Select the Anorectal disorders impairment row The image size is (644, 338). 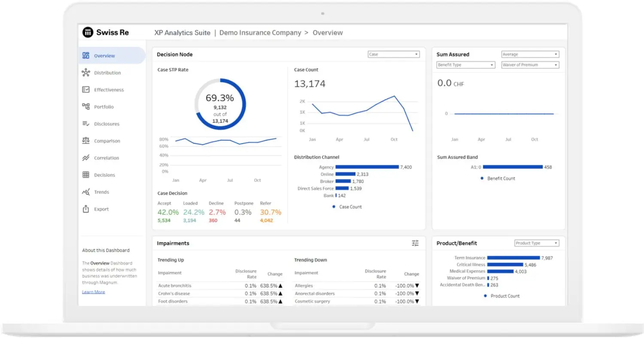click(x=357, y=293)
